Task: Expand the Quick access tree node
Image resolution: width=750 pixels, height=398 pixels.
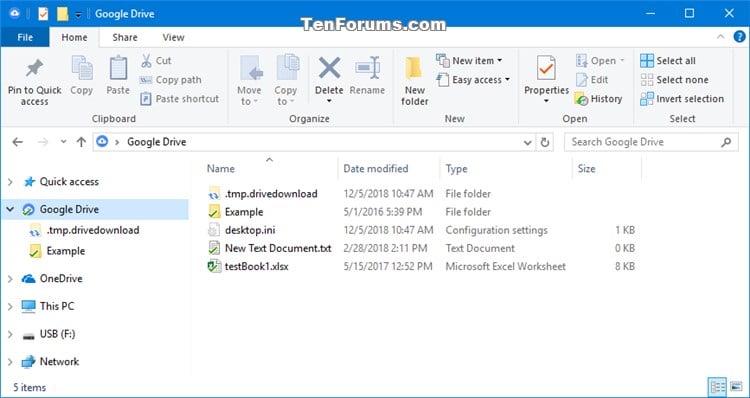Action: [10, 182]
